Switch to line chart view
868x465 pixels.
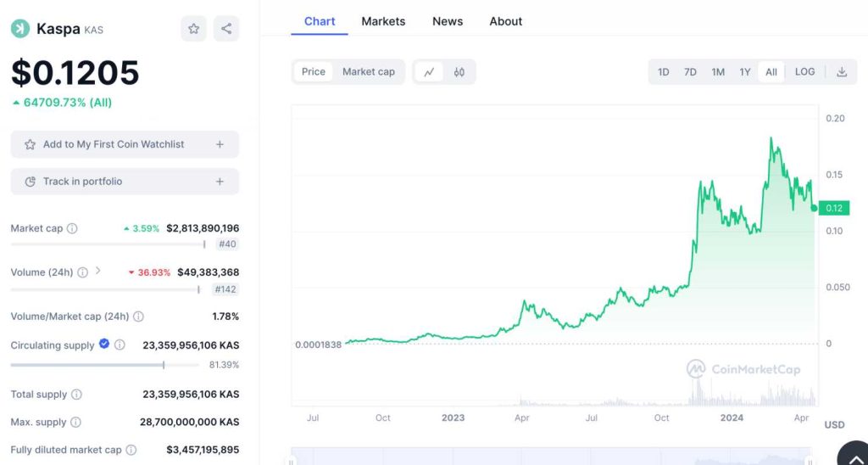point(429,72)
